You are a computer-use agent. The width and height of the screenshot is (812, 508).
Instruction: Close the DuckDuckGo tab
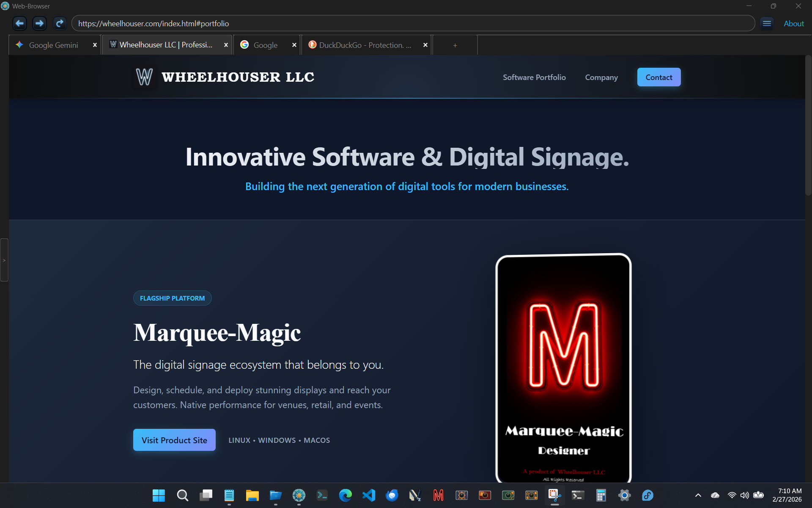[425, 45]
